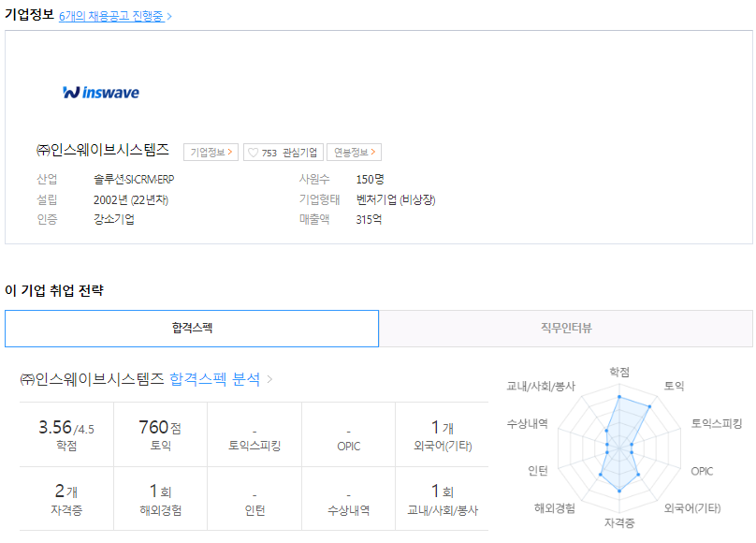Click the 벤처기업 (비상장) company type value
This screenshot has width=756, height=543.
(x=396, y=199)
